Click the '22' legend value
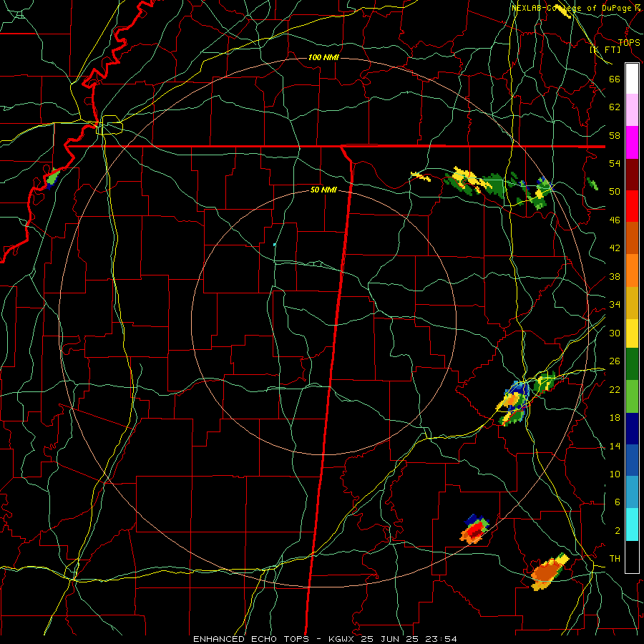Viewport: 644px width, 644px height. click(x=615, y=389)
